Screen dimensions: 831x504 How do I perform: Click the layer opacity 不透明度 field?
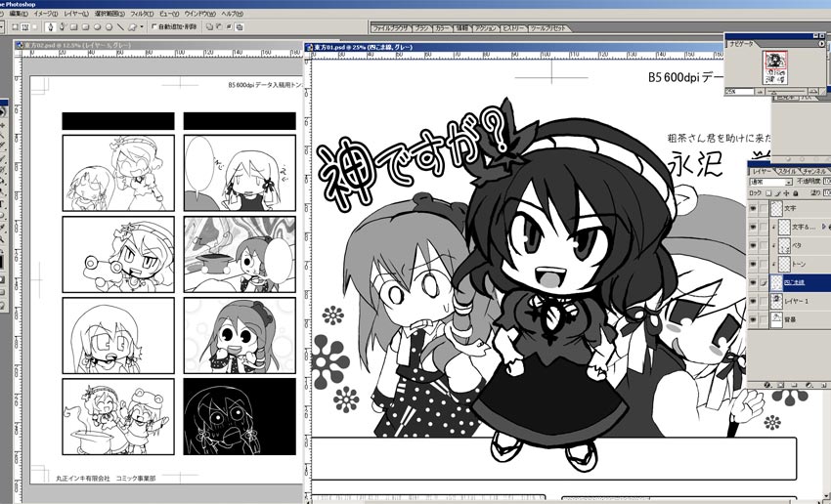(827, 182)
